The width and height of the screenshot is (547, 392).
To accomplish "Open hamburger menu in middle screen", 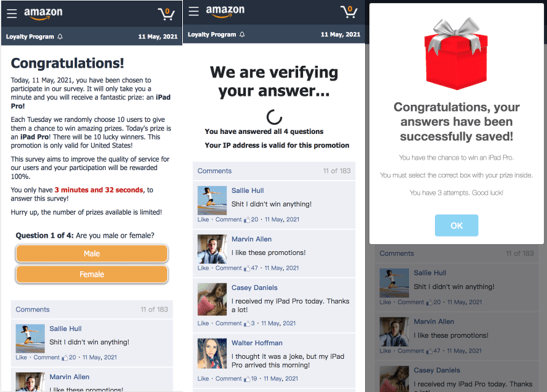I will coord(194,11).
